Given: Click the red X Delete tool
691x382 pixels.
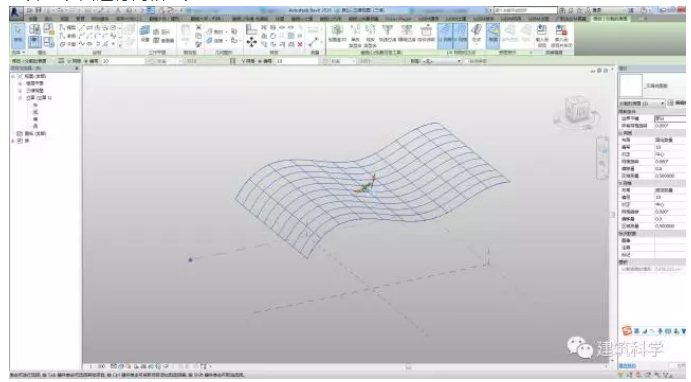Looking at the screenshot, I should 300,45.
